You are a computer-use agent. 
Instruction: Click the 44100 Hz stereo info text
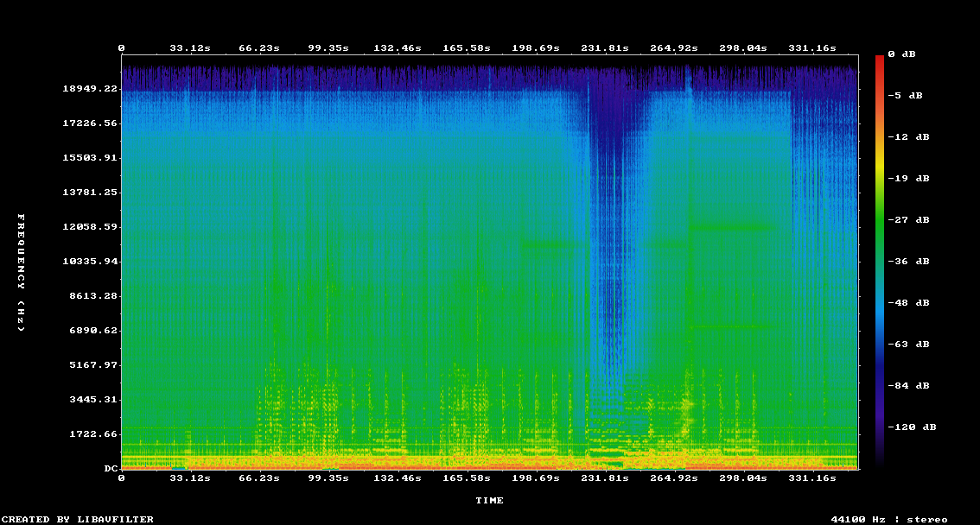point(888,519)
